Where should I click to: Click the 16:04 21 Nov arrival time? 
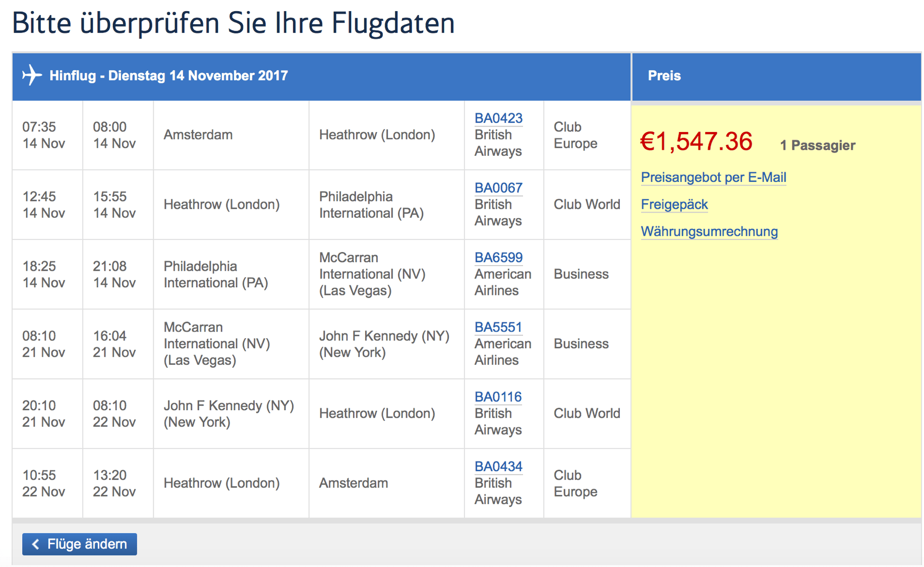coord(114,344)
